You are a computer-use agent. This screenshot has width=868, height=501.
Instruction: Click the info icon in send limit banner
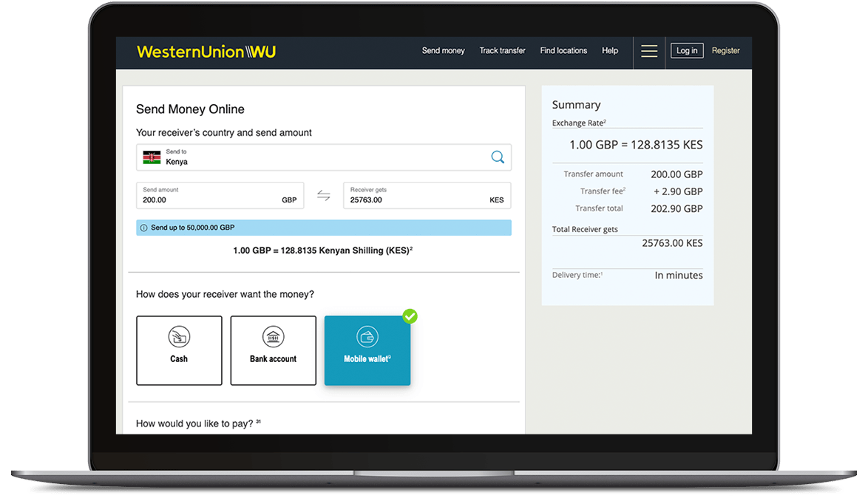pyautogui.click(x=143, y=228)
